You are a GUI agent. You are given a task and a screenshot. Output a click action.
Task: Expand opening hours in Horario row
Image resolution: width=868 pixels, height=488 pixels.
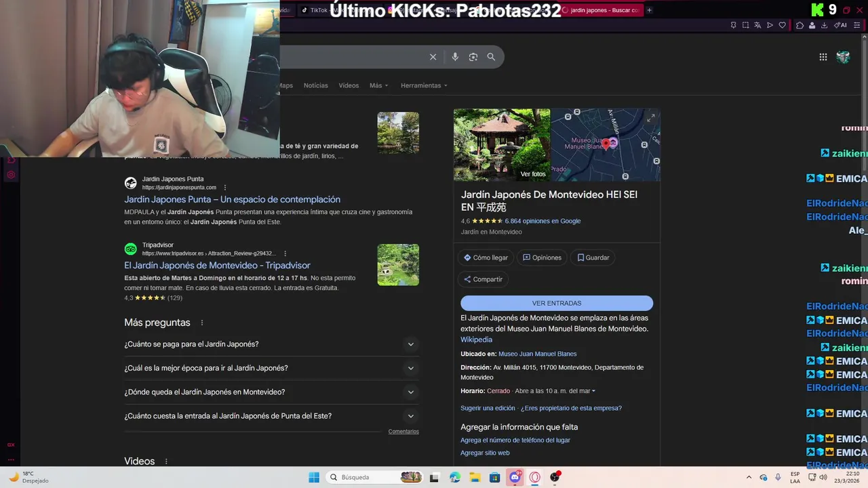pos(593,391)
